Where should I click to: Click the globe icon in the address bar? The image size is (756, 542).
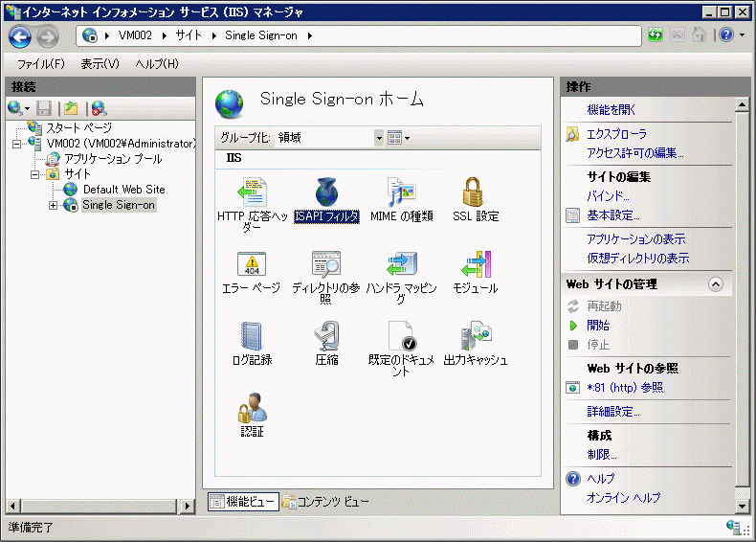click(x=90, y=35)
